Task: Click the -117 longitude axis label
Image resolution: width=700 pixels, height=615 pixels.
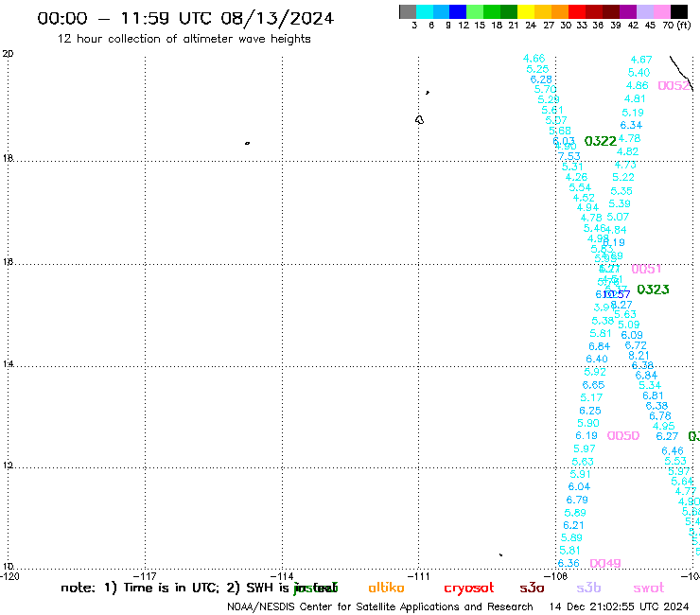Action: tap(146, 576)
